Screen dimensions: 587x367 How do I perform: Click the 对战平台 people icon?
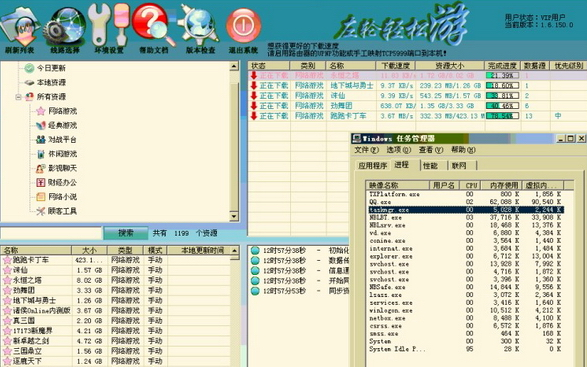(x=41, y=139)
